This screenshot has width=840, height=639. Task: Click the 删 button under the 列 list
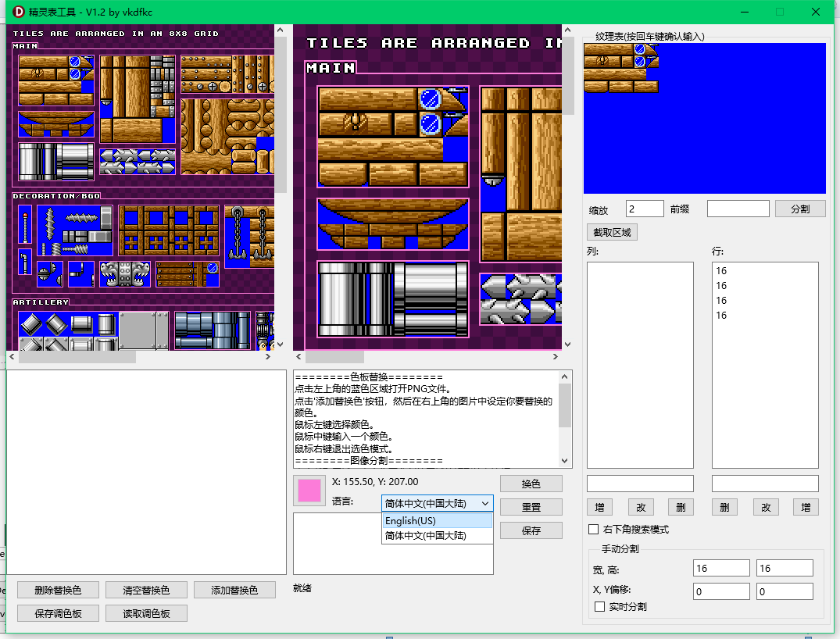681,507
